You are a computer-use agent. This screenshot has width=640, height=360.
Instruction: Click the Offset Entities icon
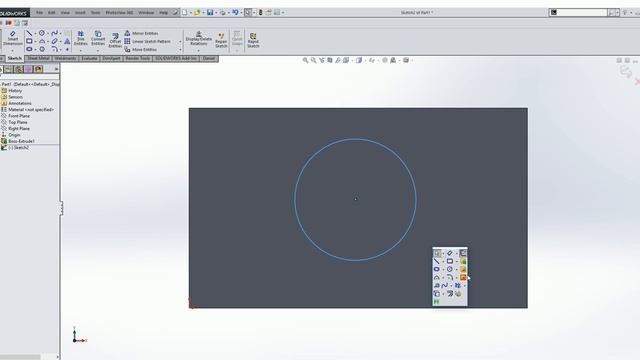coord(116,40)
